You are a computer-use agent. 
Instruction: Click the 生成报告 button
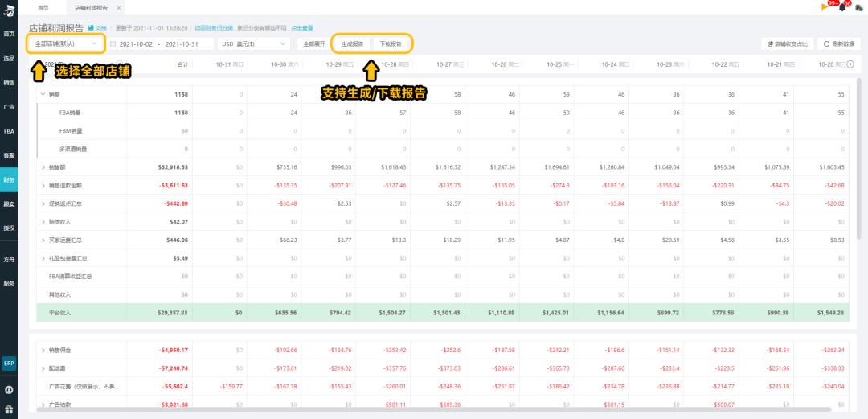[352, 43]
